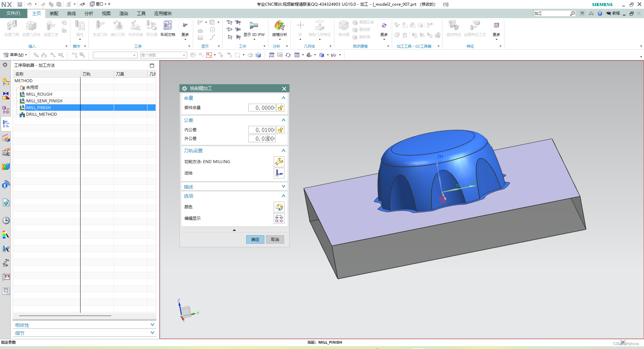
Task: Cancel the dialog with 取消
Action: click(275, 239)
